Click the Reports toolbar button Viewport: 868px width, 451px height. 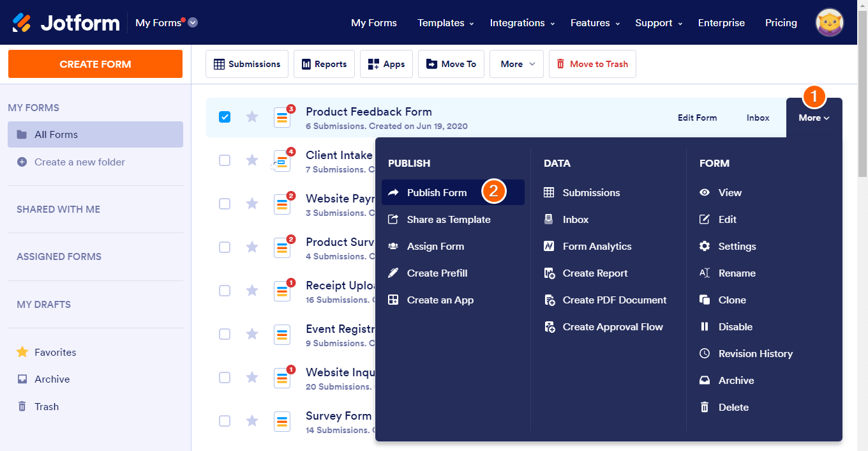[x=324, y=64]
